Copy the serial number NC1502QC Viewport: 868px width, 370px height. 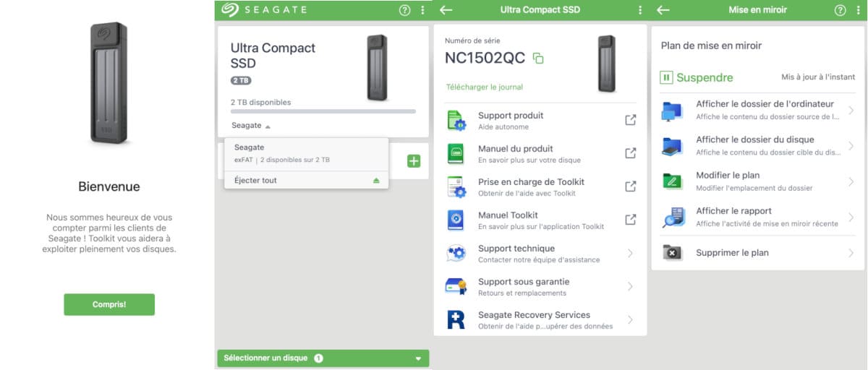[537, 59]
